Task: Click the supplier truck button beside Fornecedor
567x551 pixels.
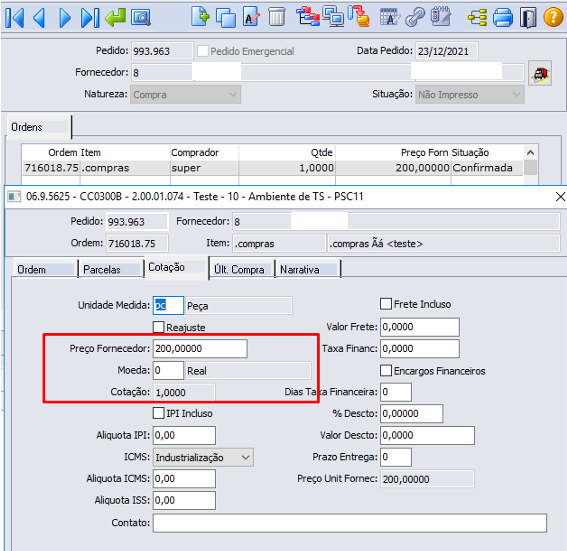Action: point(540,73)
